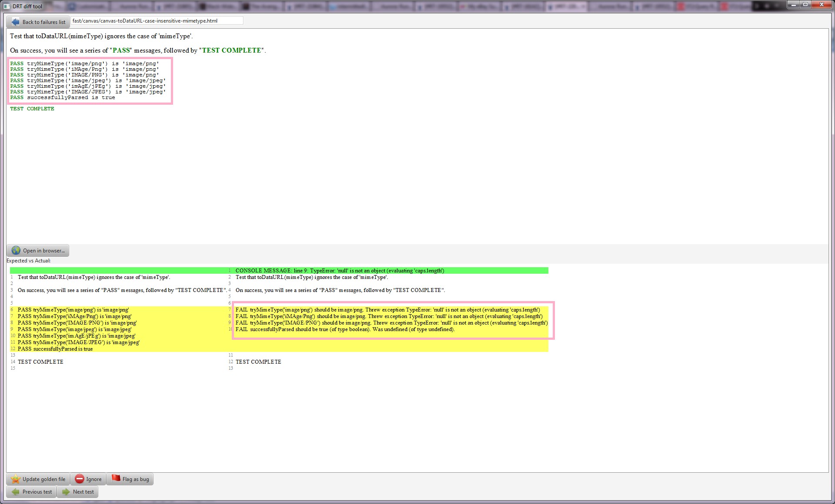Image resolution: width=835 pixels, height=504 pixels.
Task: Click the Expected vs Actual label
Action: tap(29, 261)
